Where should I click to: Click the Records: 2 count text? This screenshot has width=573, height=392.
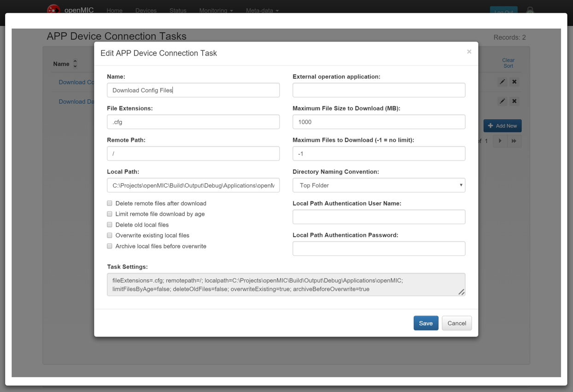(509, 37)
